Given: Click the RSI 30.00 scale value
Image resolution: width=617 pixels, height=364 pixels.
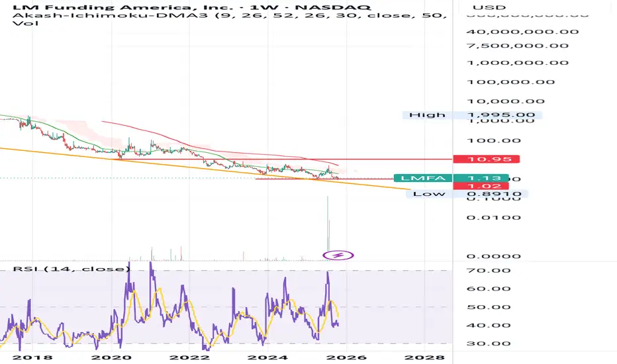Looking at the screenshot, I should 489,343.
